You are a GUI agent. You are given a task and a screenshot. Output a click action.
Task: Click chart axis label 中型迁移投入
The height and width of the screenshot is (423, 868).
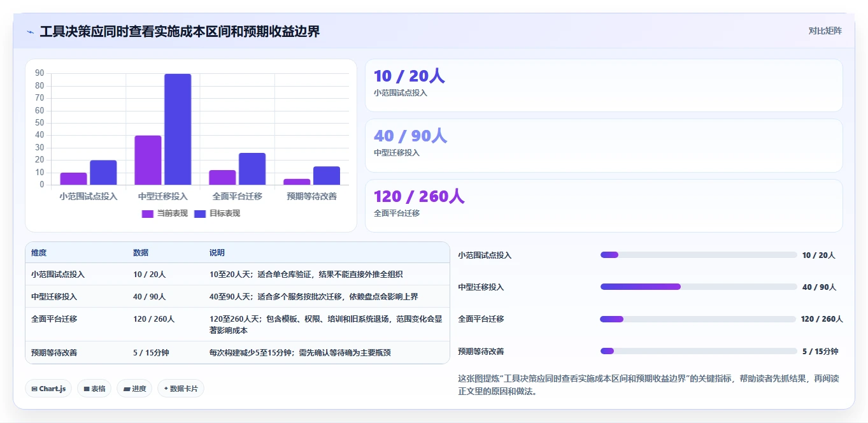(163, 196)
